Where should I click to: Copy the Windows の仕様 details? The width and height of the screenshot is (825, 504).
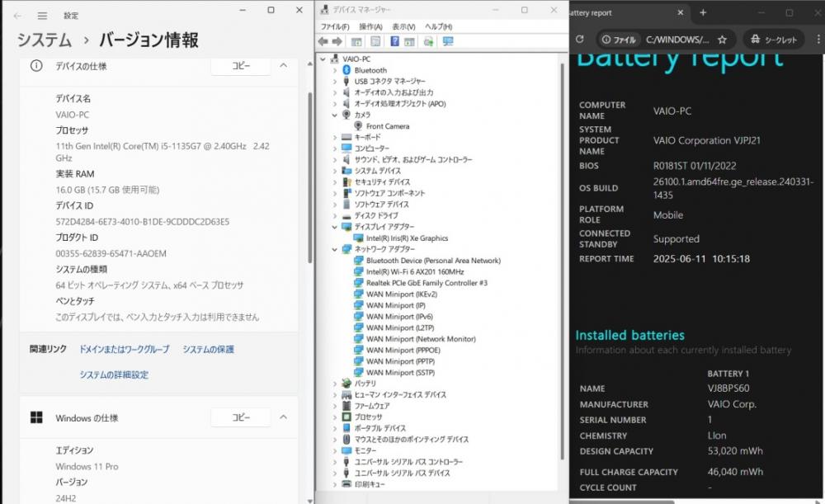click(241, 417)
